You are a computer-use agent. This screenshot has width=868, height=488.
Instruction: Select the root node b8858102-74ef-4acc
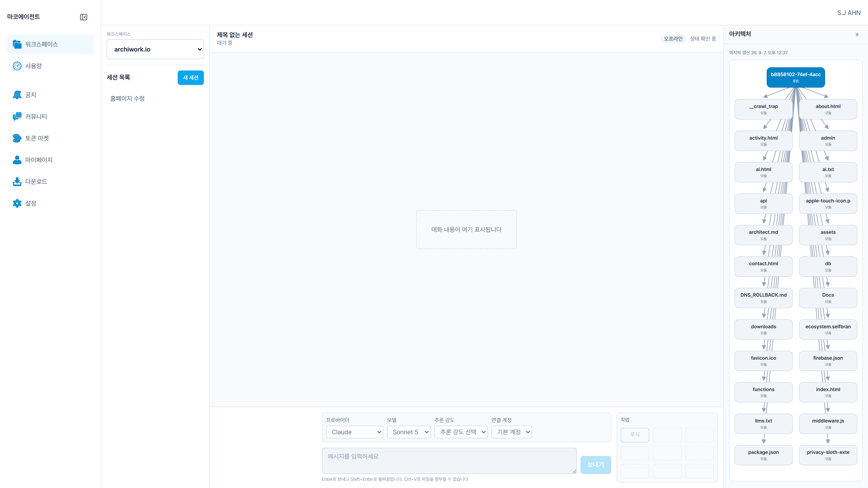[x=796, y=77]
